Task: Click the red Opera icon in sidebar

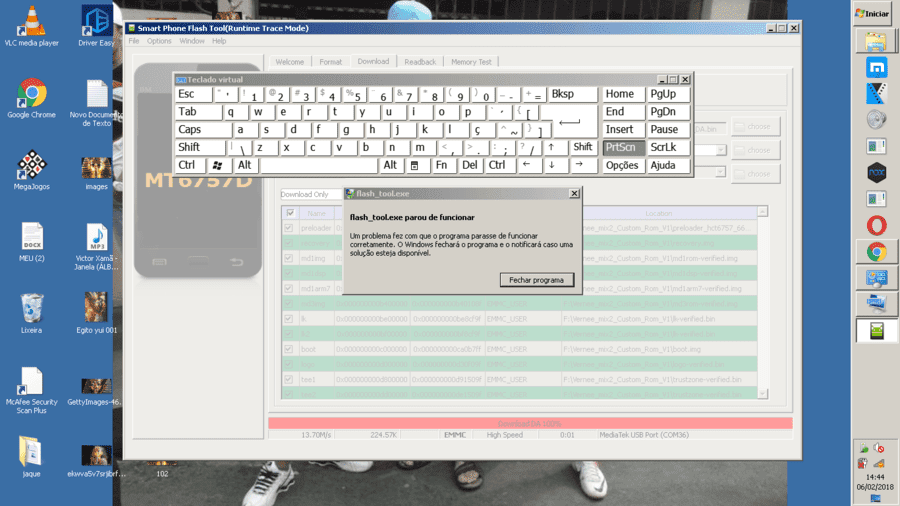Action: tap(876, 225)
